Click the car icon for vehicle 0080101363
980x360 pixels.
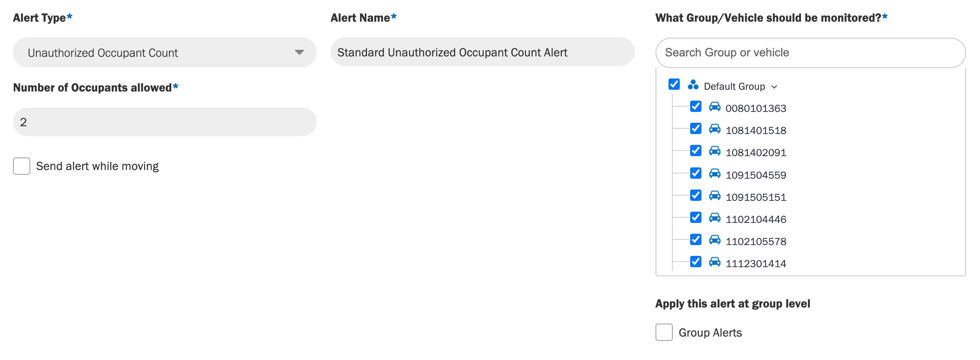point(714,107)
